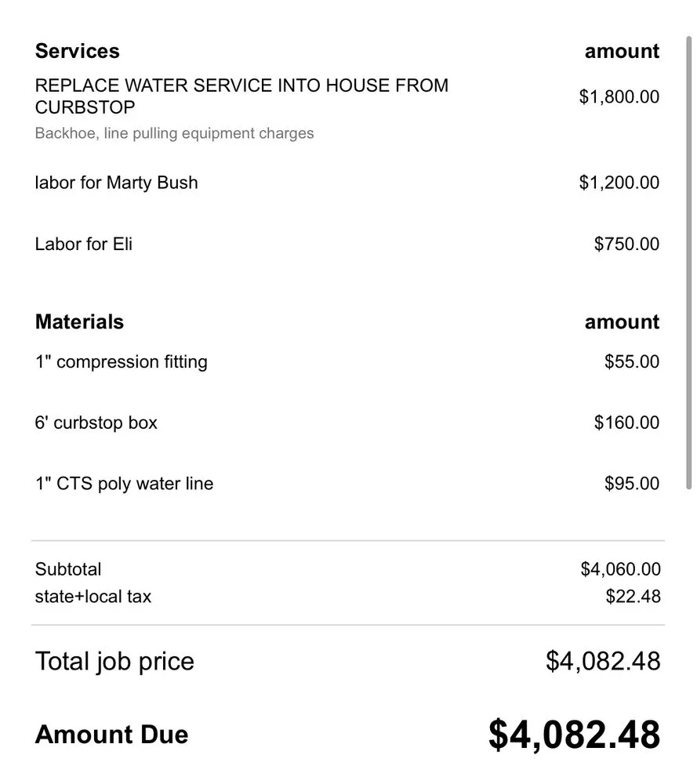Click the bold Amount Due total $4,082.48
697x784 pixels.
coord(574,735)
